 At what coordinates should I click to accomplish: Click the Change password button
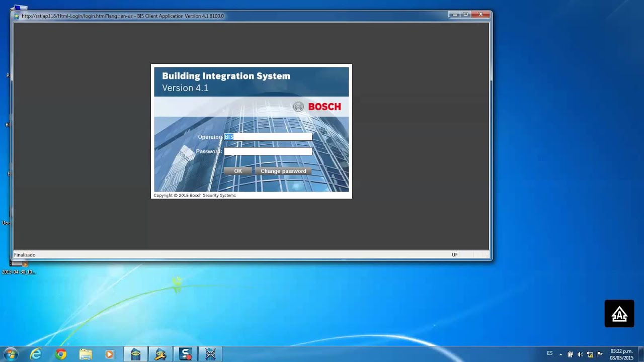[283, 171]
